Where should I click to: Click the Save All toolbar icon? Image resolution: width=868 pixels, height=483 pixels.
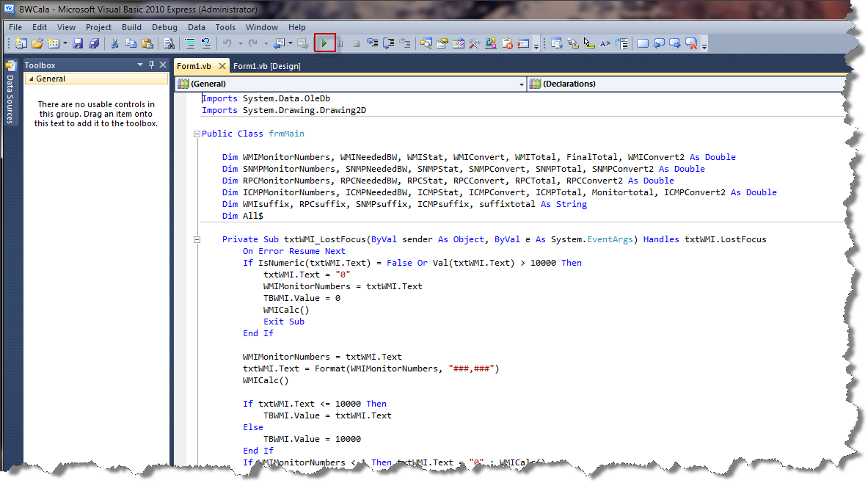click(x=93, y=43)
